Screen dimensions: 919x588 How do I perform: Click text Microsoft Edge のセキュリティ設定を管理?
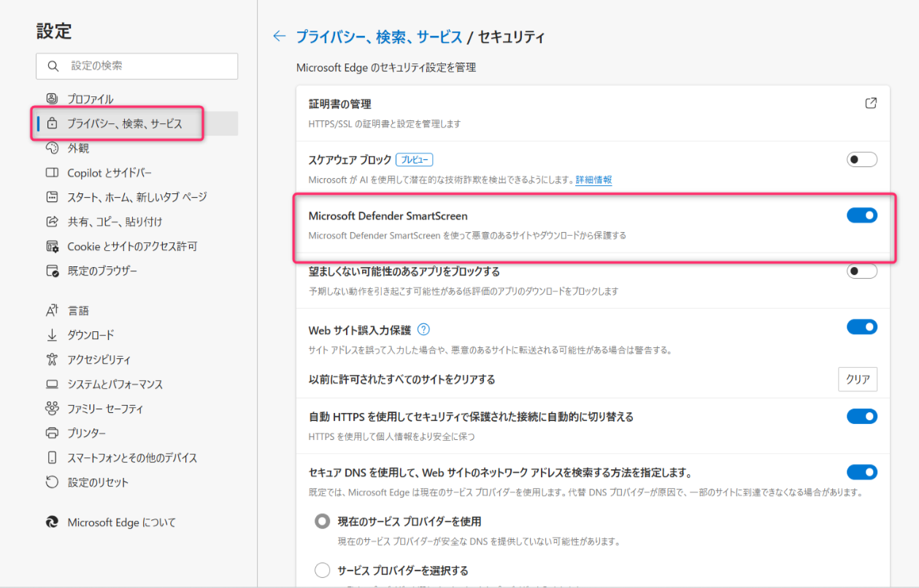point(386,67)
